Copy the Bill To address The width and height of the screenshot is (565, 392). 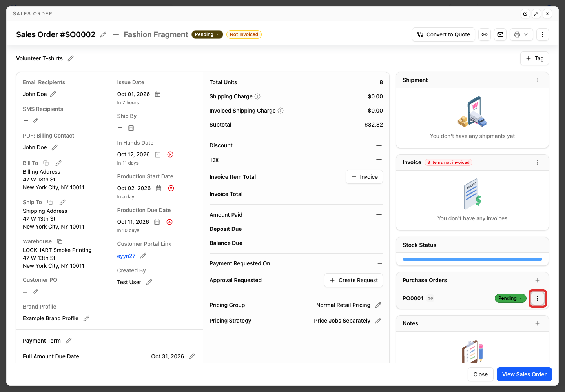click(46, 163)
